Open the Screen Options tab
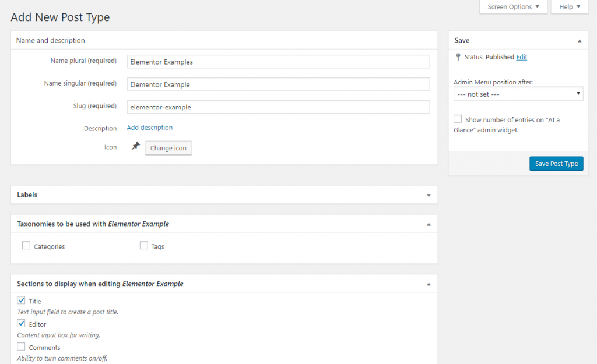 point(513,7)
